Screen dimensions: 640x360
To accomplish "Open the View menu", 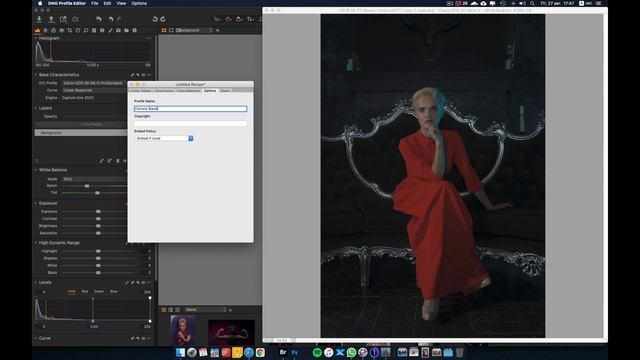I will tap(121, 3).
